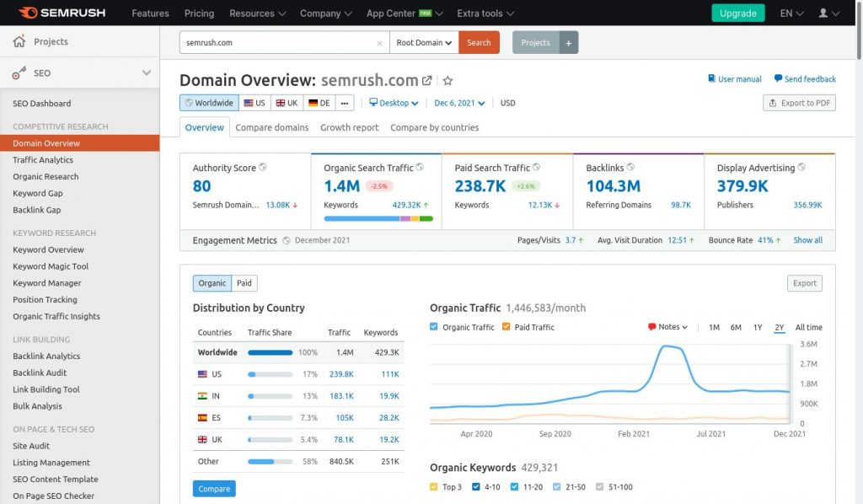Click the Display Advertising globe icon
The height and width of the screenshot is (504, 863).
click(801, 167)
